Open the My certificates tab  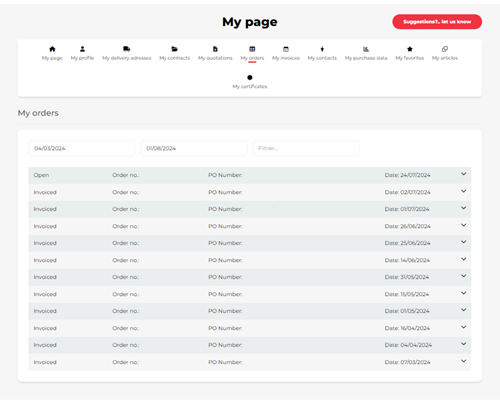point(250,82)
